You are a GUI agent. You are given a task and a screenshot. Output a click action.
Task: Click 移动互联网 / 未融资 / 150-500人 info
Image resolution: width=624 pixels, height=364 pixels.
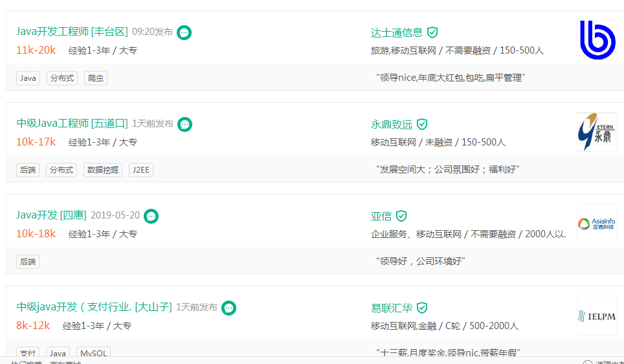click(x=438, y=142)
